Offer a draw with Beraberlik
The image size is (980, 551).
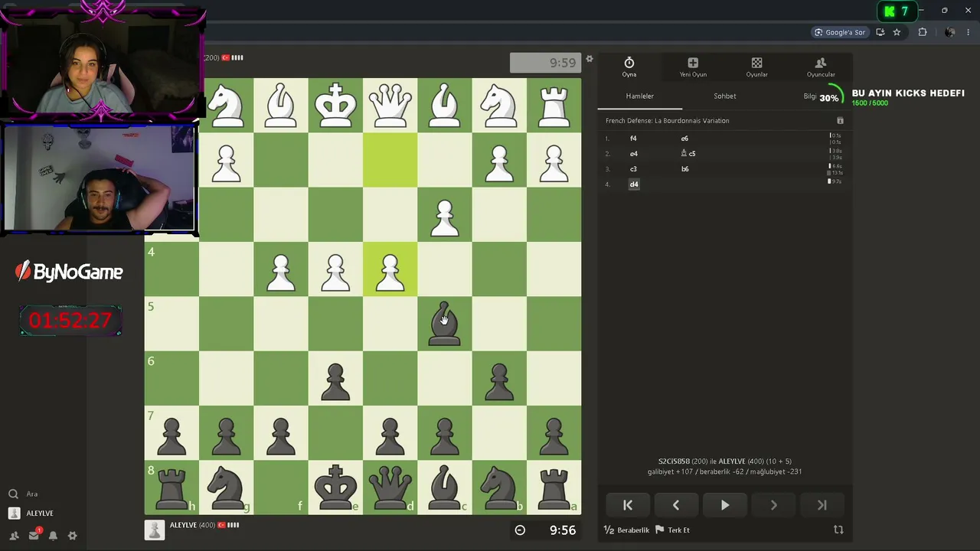(627, 530)
